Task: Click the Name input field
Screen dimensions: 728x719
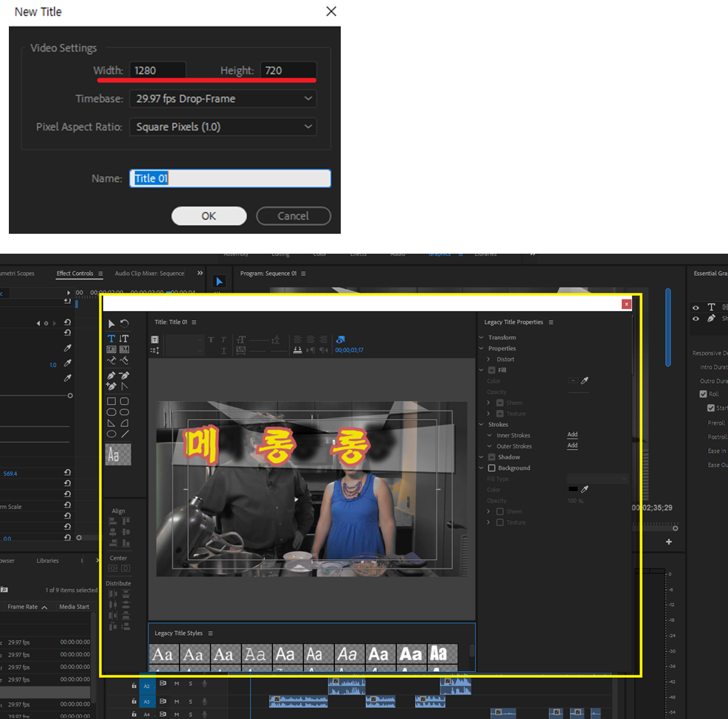Action: 230,178
